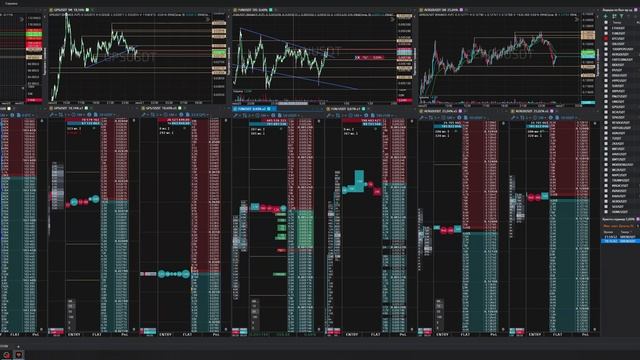Click red heart icon in bottom-left taskbar

(x=18, y=355)
